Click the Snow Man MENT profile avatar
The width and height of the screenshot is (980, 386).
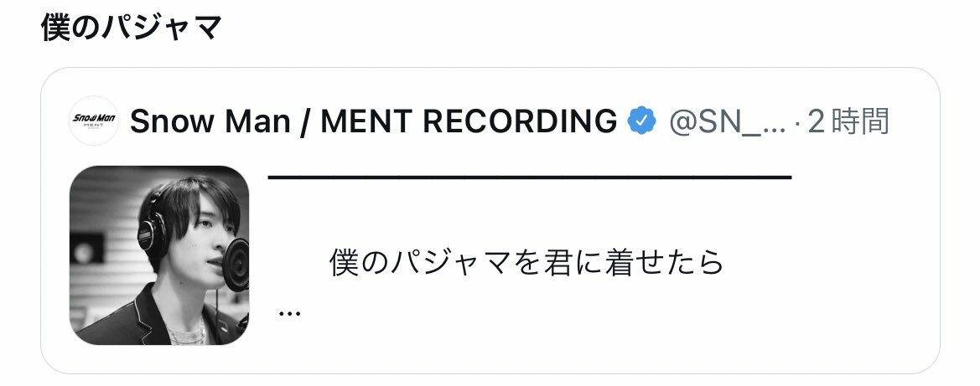point(94,121)
